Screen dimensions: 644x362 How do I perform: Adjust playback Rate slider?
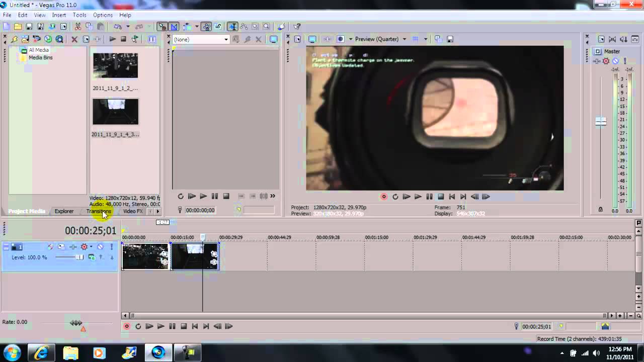tap(76, 323)
